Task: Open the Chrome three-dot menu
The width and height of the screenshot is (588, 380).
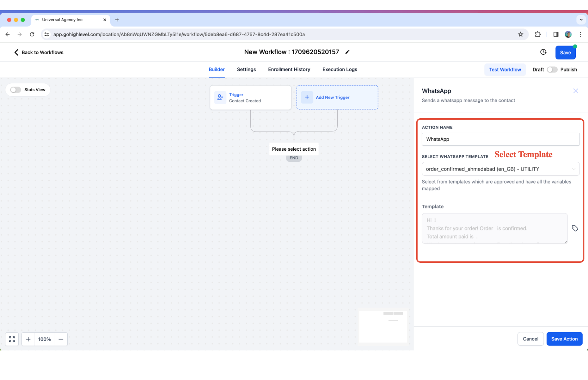Action: click(580, 34)
